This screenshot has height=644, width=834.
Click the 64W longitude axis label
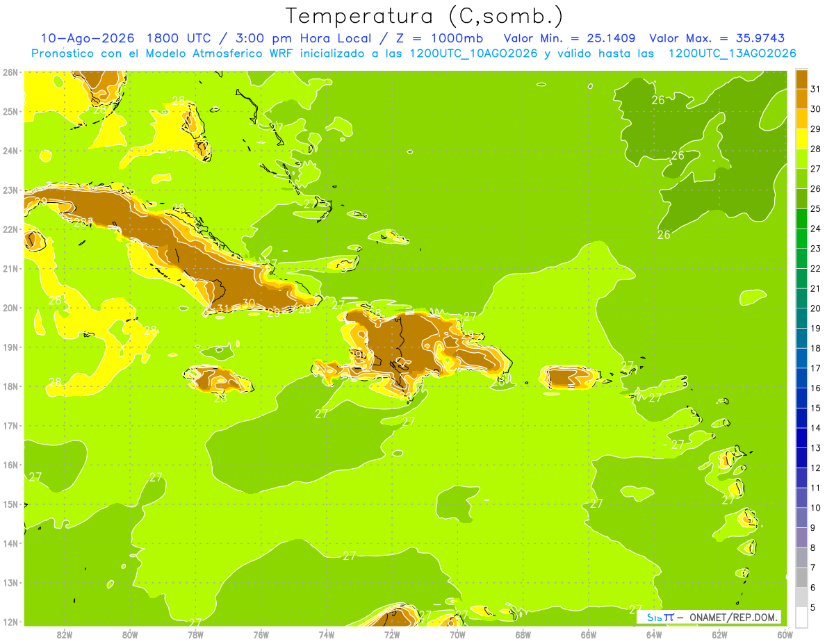[x=654, y=634]
